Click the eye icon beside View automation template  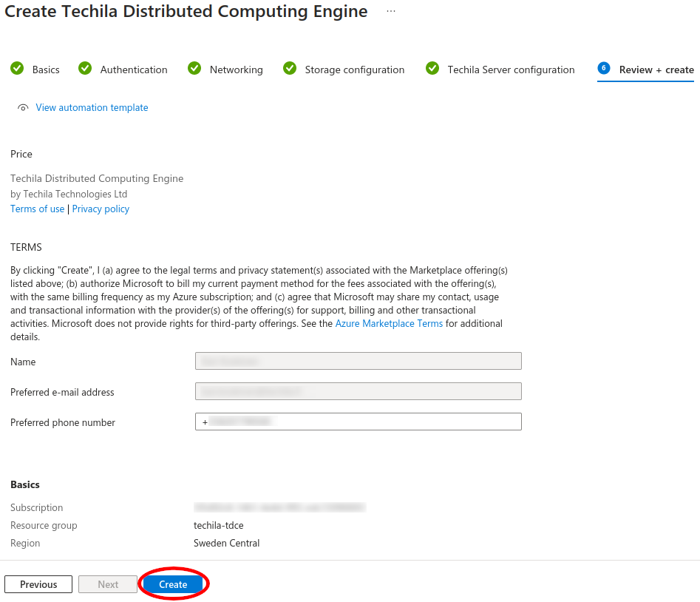click(23, 108)
